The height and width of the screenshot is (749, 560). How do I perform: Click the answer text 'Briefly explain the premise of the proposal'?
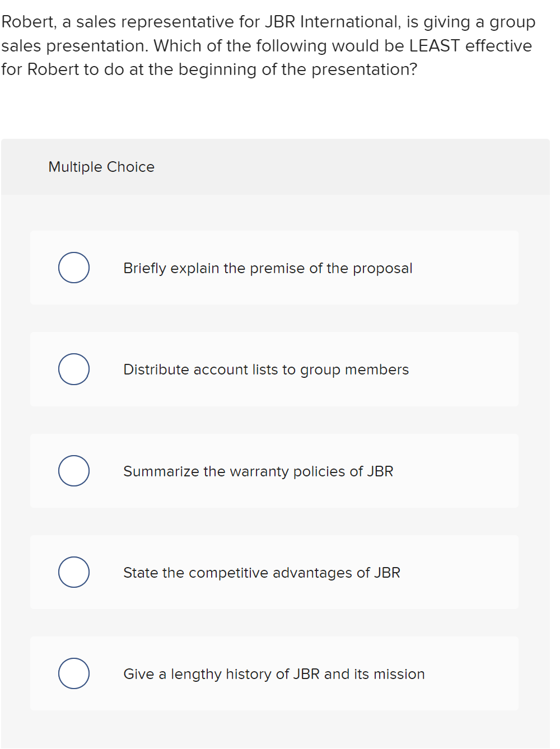tap(268, 268)
